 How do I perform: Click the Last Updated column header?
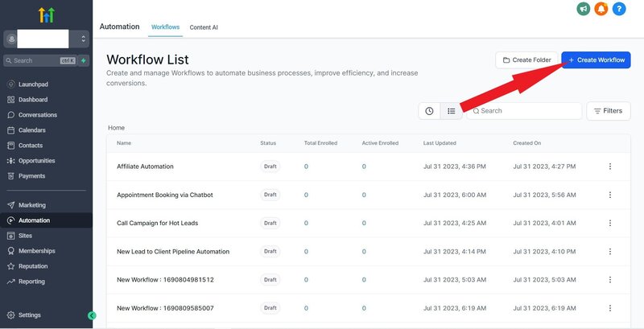440,143
